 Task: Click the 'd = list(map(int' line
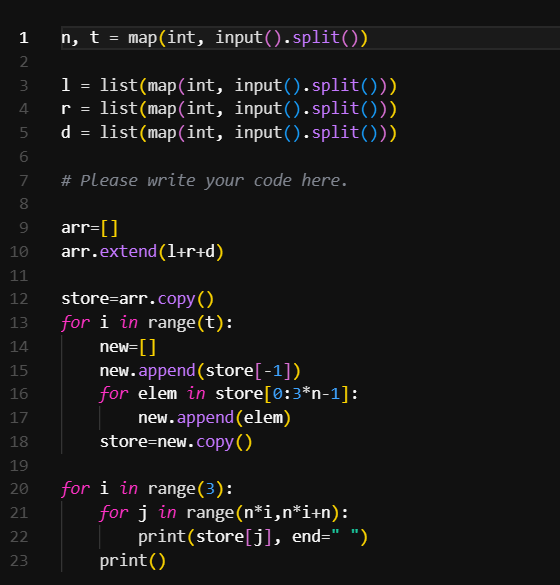click(x=229, y=133)
